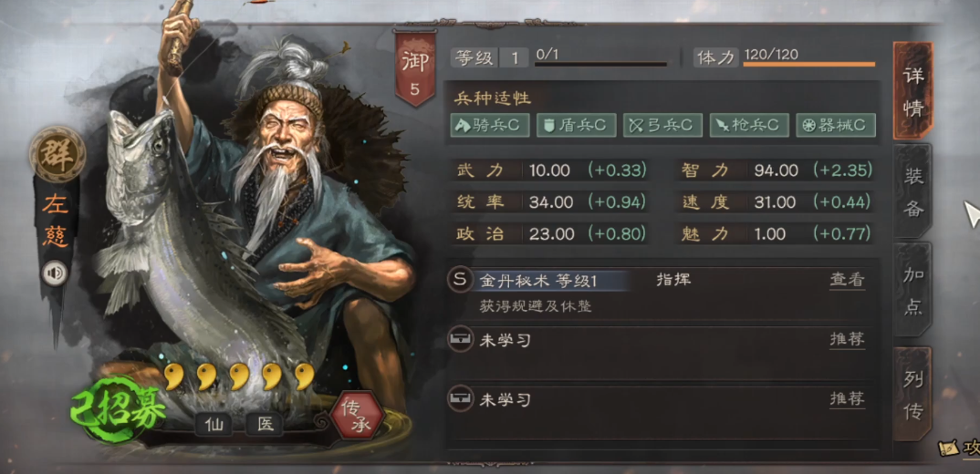The image size is (980, 474).
Task: Open the 加点 stat points tab
Action: 912,290
